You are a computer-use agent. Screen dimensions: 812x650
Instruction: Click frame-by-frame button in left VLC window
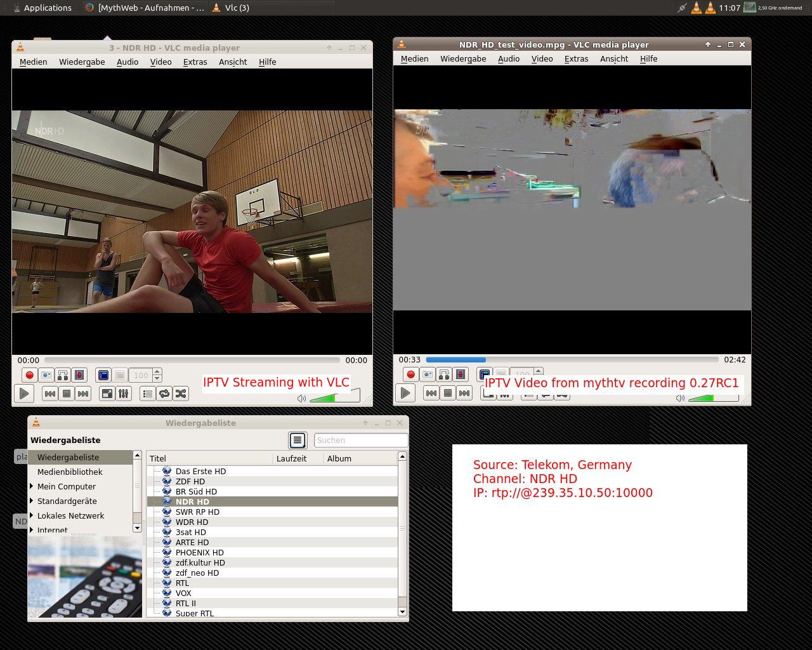point(79,375)
